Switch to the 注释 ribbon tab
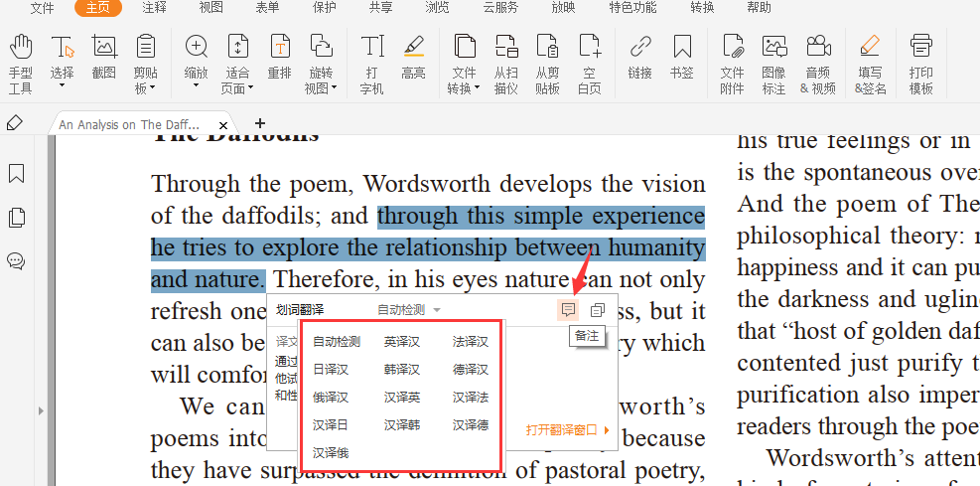980x486 pixels. [154, 8]
